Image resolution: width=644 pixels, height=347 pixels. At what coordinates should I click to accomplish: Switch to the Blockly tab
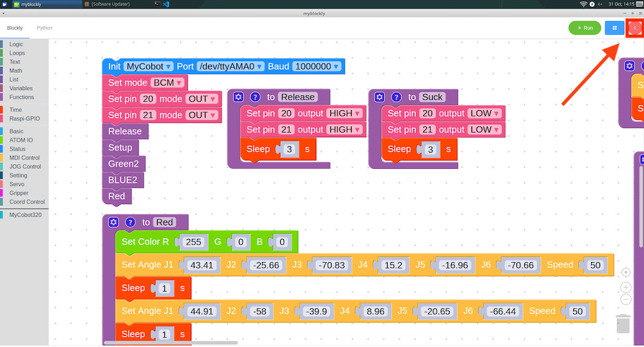(15, 28)
